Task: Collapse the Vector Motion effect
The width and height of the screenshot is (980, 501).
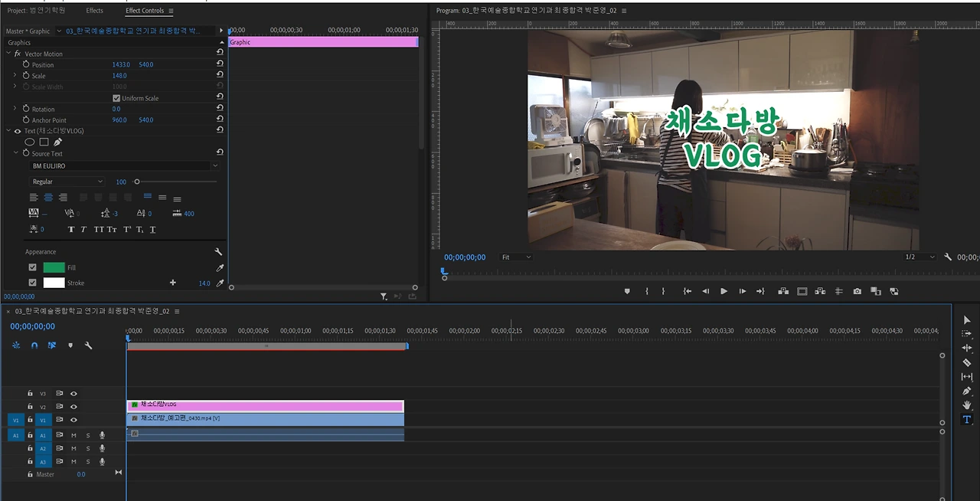Action: coord(8,54)
